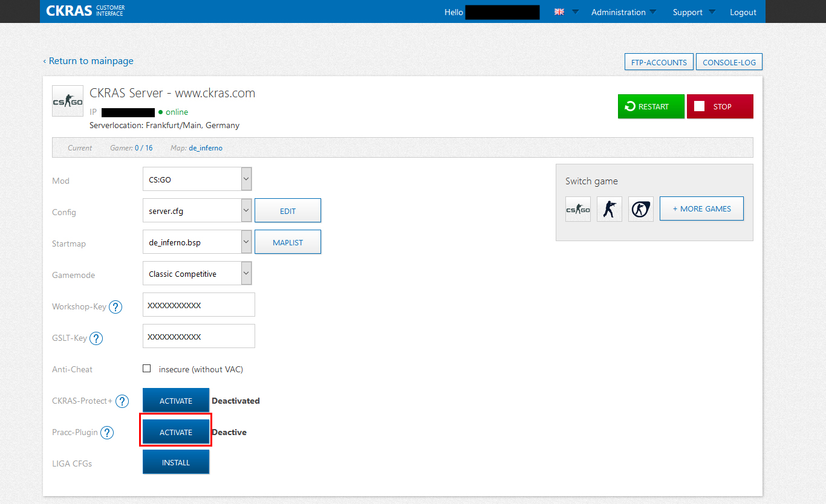Click the GSLT-Key input field
This screenshot has height=504, width=826.
199,336
